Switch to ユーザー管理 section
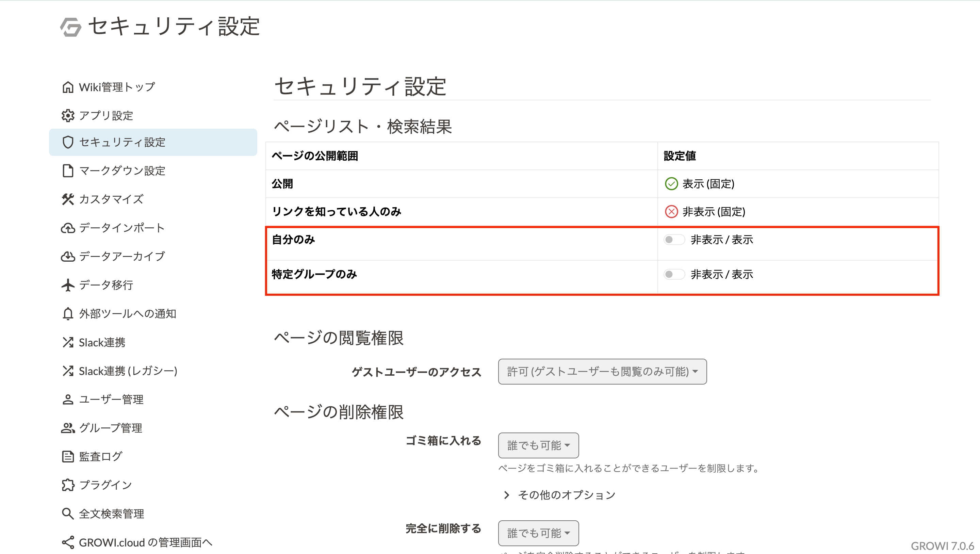980x554 pixels. pos(111,400)
